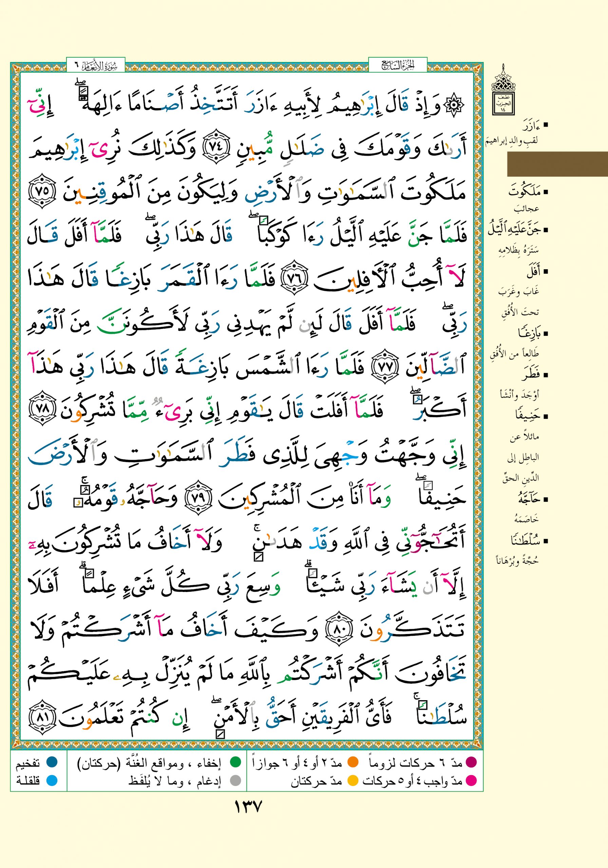Open the الجزء السابع header label
Image resolution: width=608 pixels, height=868 pixels.
coord(397,66)
